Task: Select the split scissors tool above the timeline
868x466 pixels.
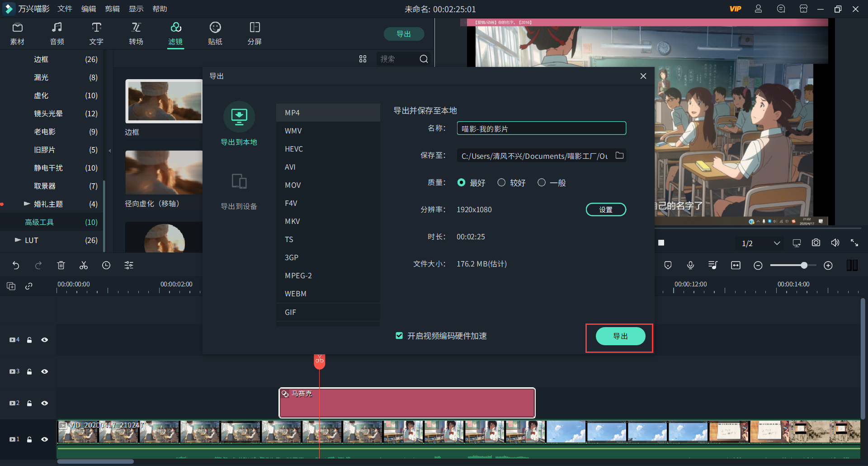Action: tap(83, 265)
